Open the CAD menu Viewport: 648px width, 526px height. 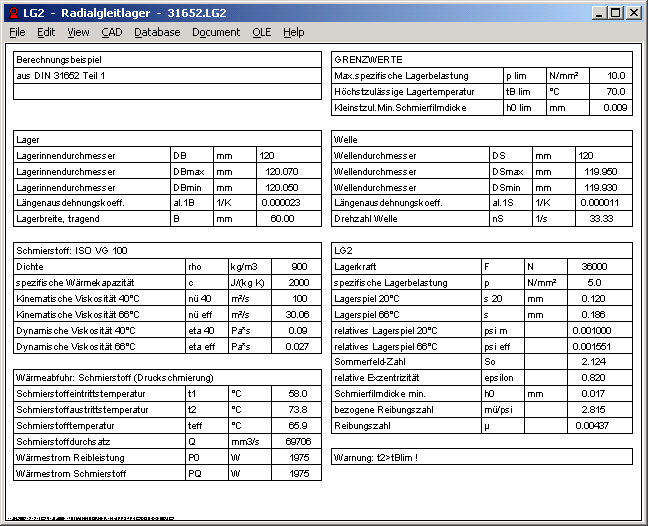click(111, 32)
